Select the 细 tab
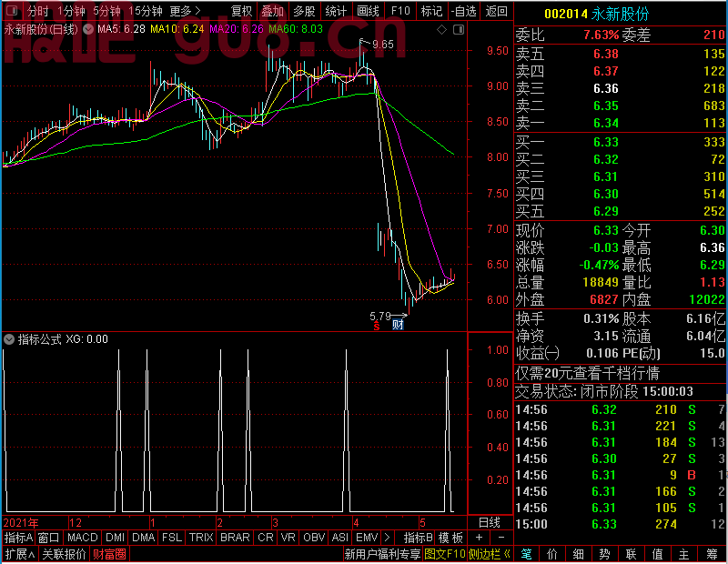This screenshot has width=728, height=564. (x=578, y=554)
